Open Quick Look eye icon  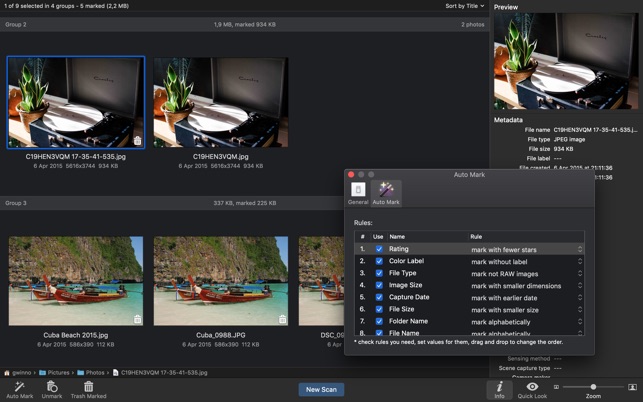532,386
